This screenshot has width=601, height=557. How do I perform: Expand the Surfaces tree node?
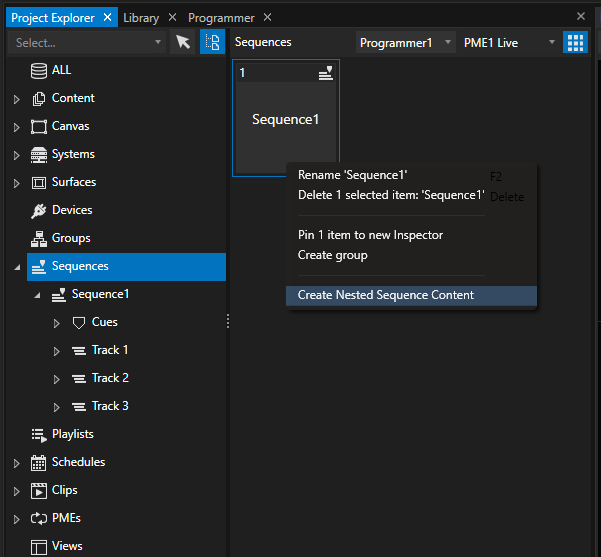pos(16,183)
